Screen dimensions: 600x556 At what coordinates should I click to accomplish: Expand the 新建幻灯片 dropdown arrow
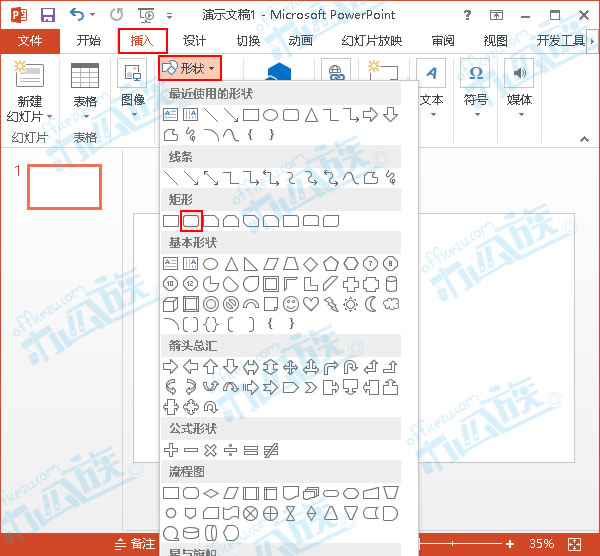pyautogui.click(x=49, y=116)
